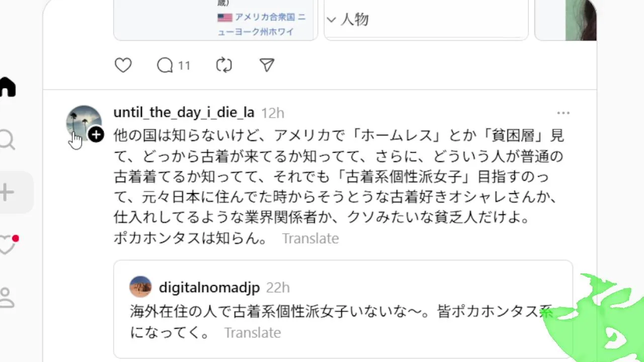The image size is (644, 362).
Task: Translate the until_the_day_i_die_la post
Action: [x=310, y=238]
